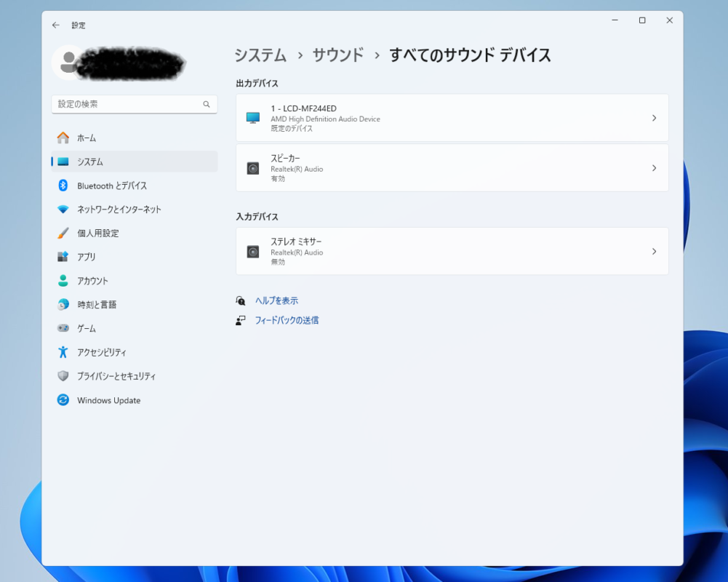This screenshot has width=728, height=582.
Task: Navigate to システム in the breadcrumb
Action: click(260, 55)
